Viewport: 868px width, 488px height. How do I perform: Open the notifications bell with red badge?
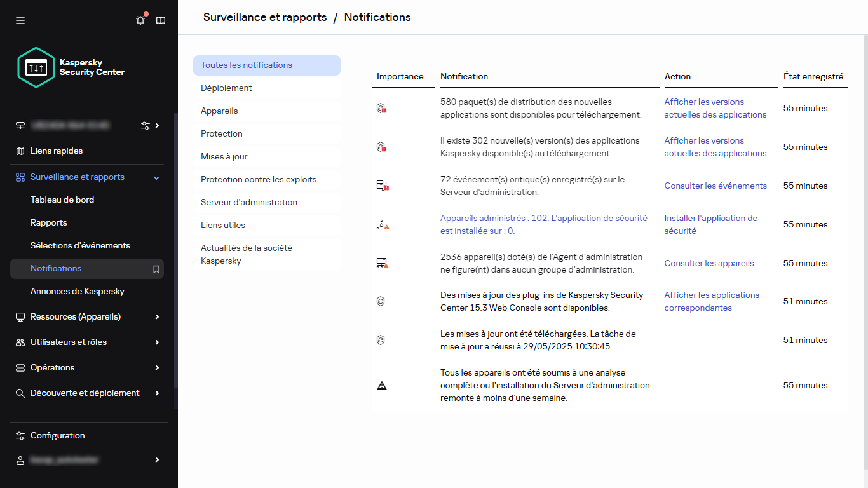(x=140, y=20)
